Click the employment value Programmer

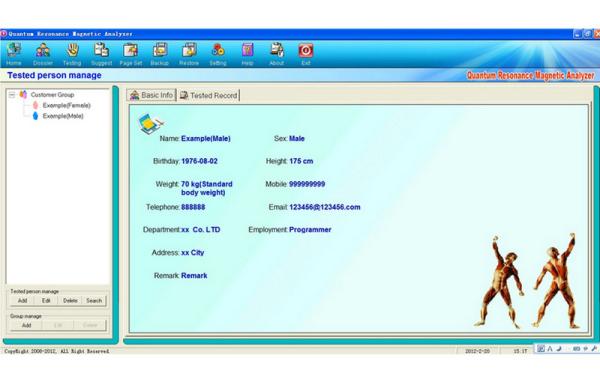click(x=310, y=230)
